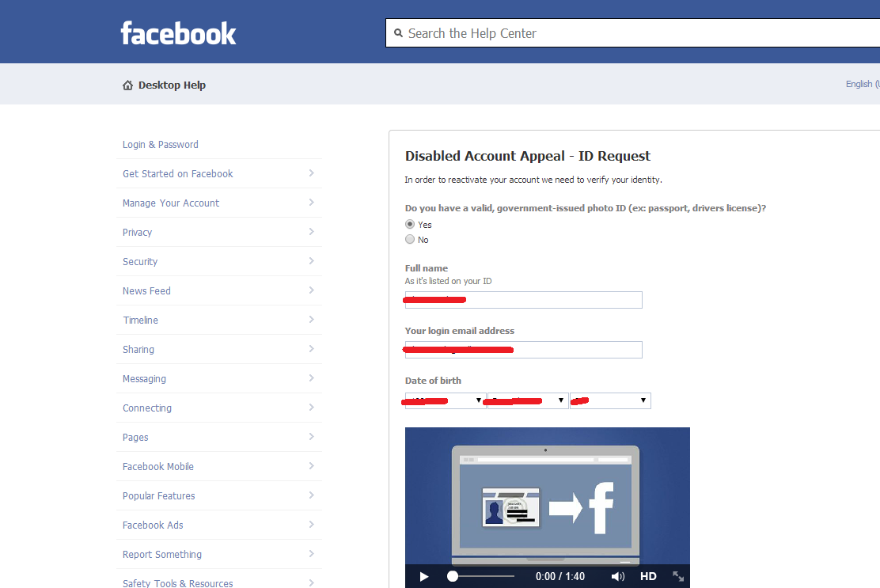Viewport: 880px width, 588px height.
Task: Select No for government-issued photo ID
Action: tap(410, 239)
